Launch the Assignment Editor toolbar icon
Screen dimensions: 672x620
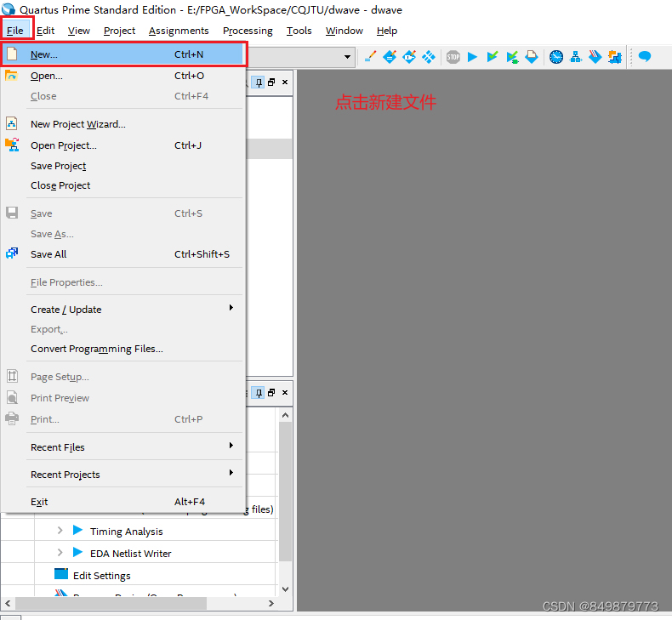[x=390, y=57]
